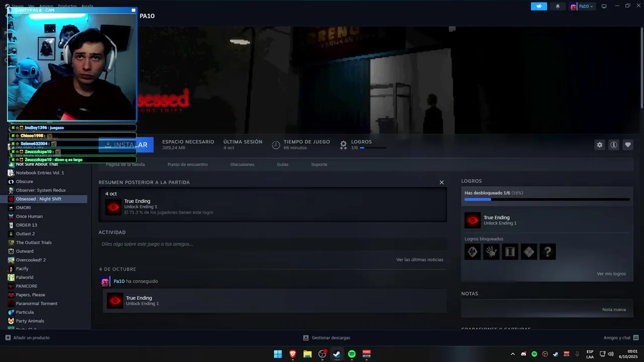The height and width of the screenshot is (362, 644).
Task: Open Discusiones tab
Action: coord(243,164)
